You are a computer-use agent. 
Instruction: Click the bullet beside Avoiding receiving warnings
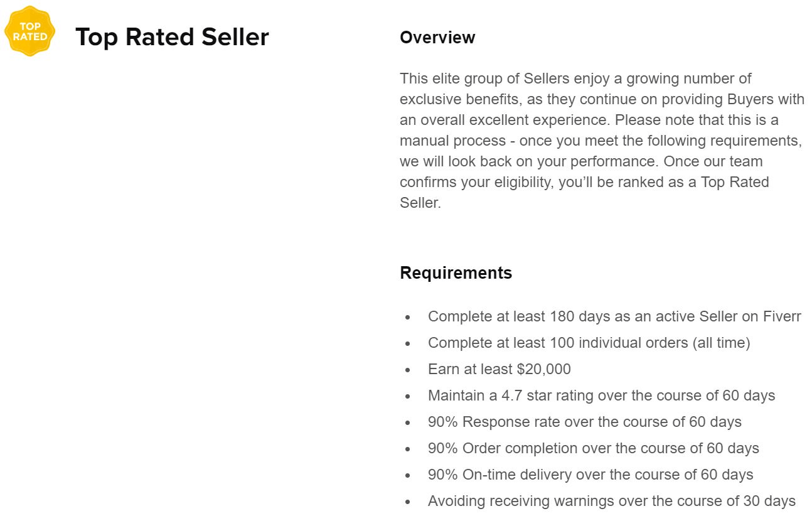pos(408,502)
